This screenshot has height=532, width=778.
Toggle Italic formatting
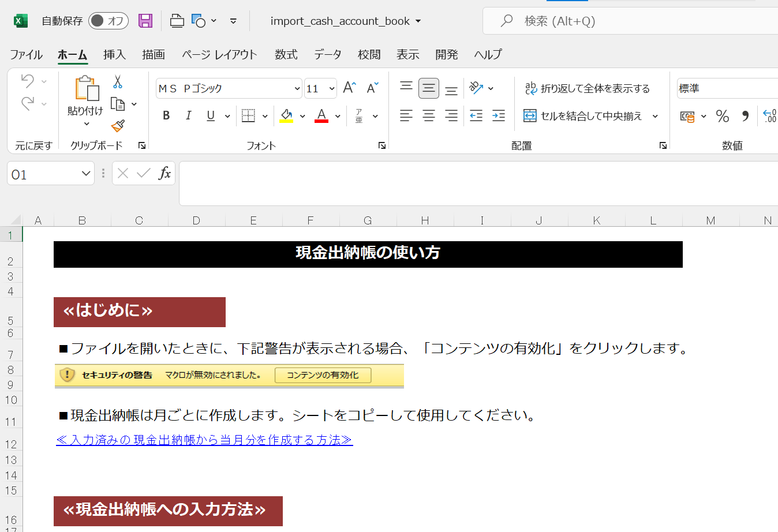tap(188, 116)
